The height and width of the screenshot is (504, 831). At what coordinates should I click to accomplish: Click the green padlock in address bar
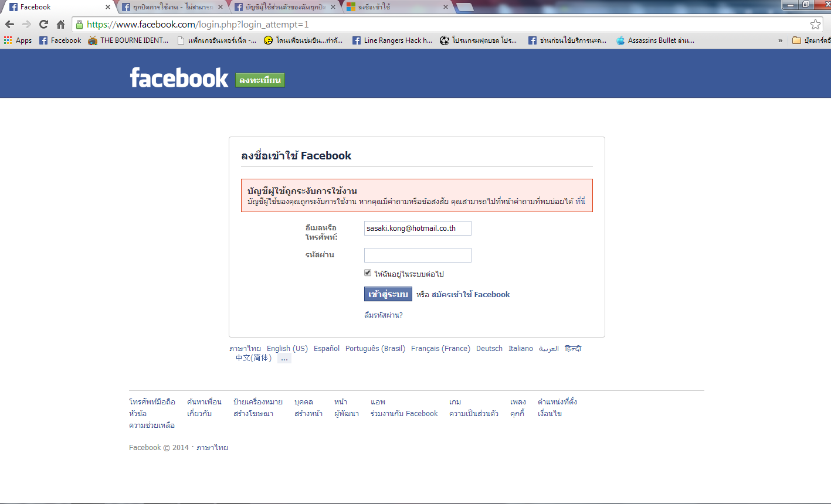pyautogui.click(x=79, y=25)
